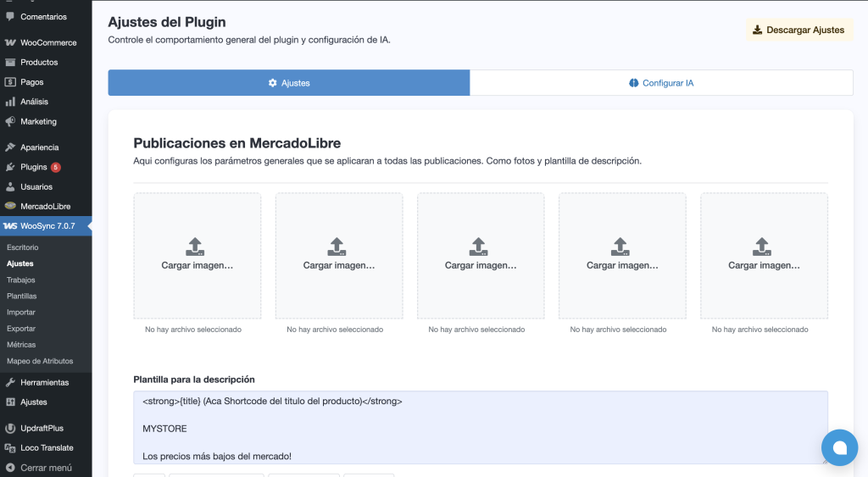Viewport: 868px width, 477px height.
Task: Click the Marketing megaphone icon
Action: pos(10,121)
